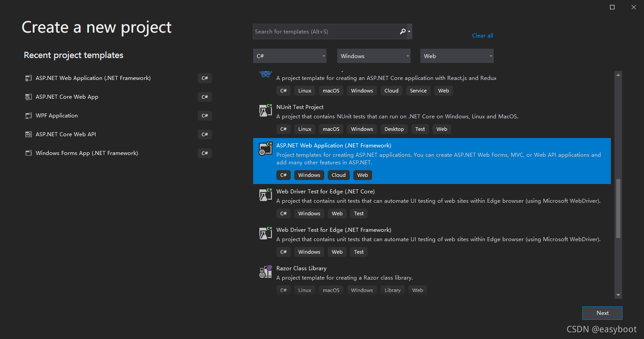
Task: Click the Test tag under Web Driver (.NET Core)
Action: tap(359, 213)
